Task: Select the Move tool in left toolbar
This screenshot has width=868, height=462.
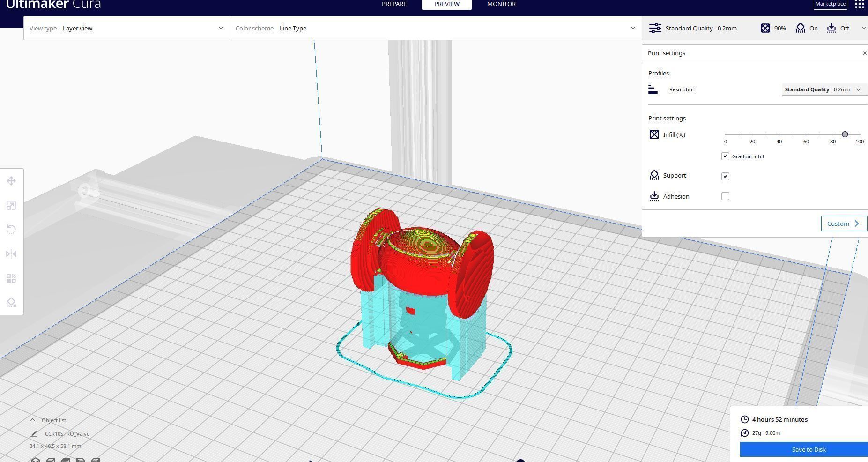Action: tap(11, 181)
